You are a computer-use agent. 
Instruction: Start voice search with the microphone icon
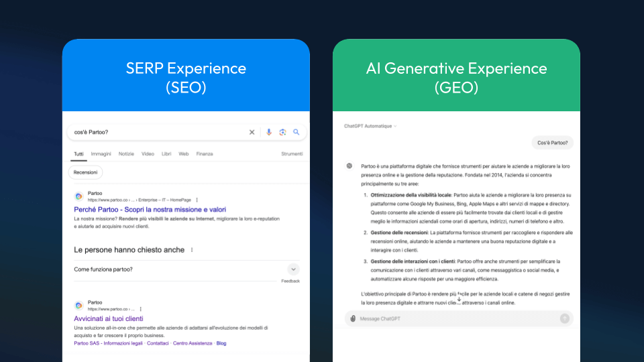coord(268,132)
